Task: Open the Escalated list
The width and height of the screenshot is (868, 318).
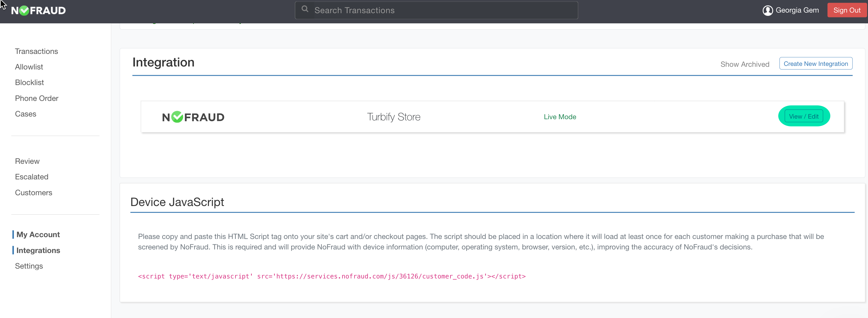Action: pos(32,177)
